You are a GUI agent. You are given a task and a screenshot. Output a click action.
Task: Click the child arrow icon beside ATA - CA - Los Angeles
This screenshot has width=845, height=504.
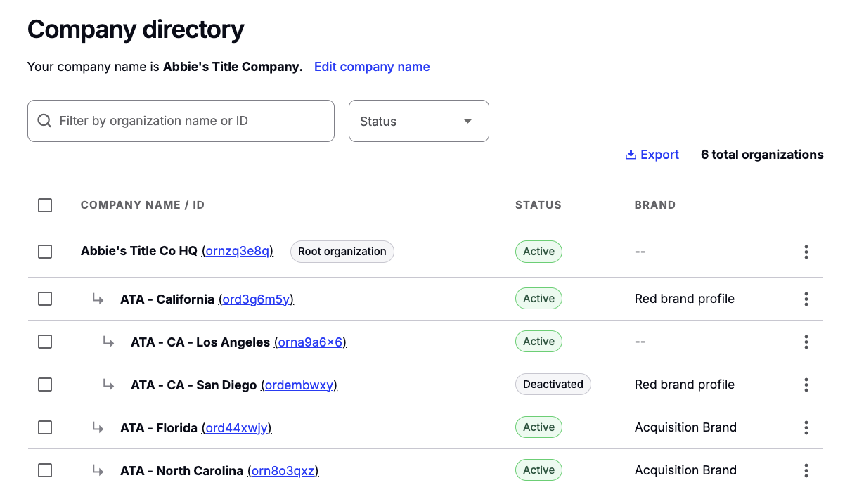tap(108, 342)
